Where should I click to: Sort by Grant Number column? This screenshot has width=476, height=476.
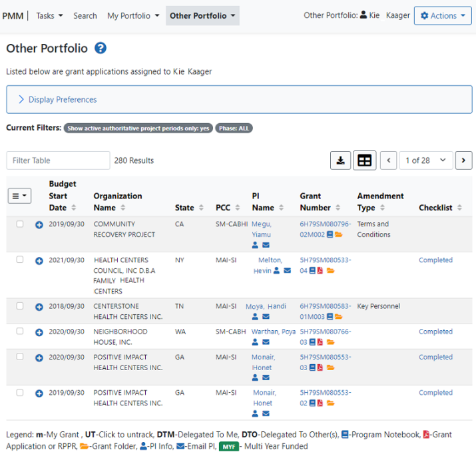(x=338, y=208)
